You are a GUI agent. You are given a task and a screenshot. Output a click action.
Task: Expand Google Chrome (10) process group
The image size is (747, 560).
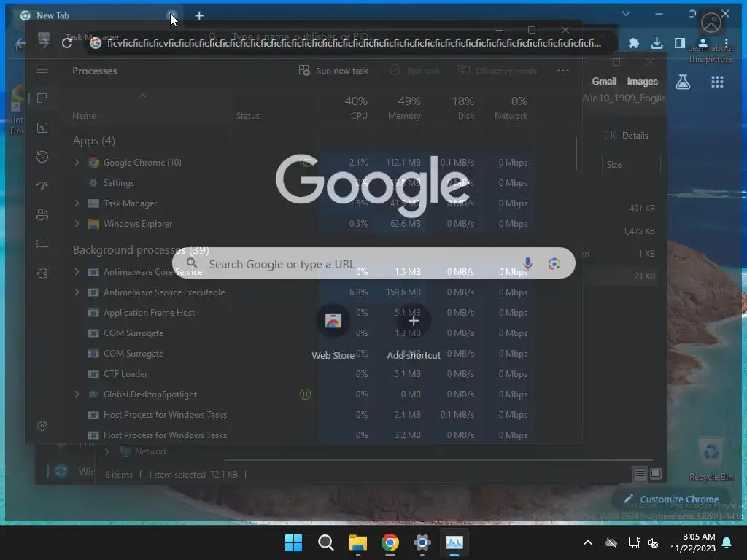point(77,163)
